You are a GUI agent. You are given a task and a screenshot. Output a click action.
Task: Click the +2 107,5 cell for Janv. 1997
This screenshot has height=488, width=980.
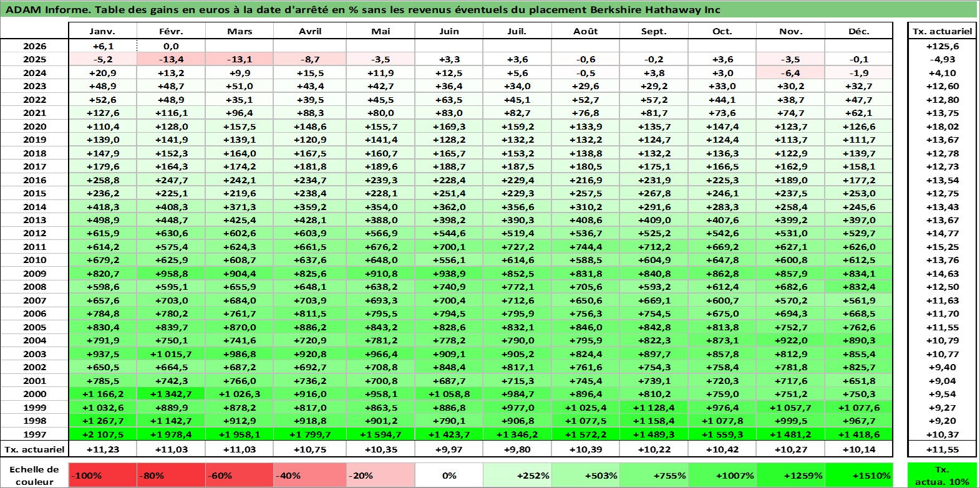[x=102, y=434]
